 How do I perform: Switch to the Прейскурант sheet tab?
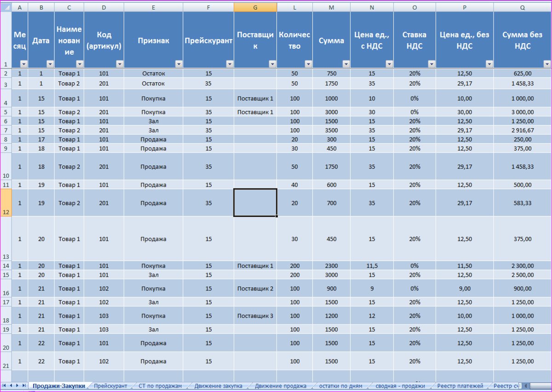(111, 386)
